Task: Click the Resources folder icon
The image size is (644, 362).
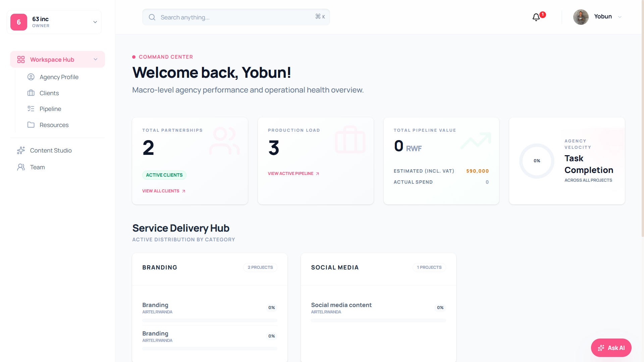Action: pos(31,125)
